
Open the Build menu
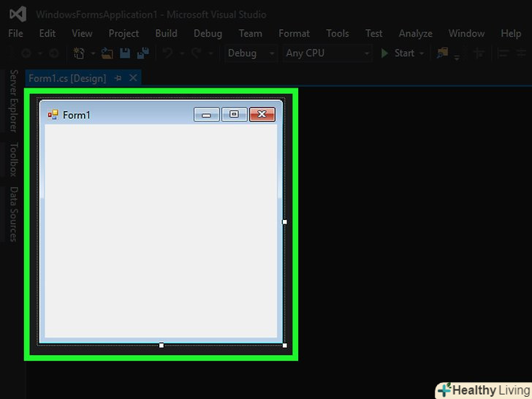click(x=166, y=34)
